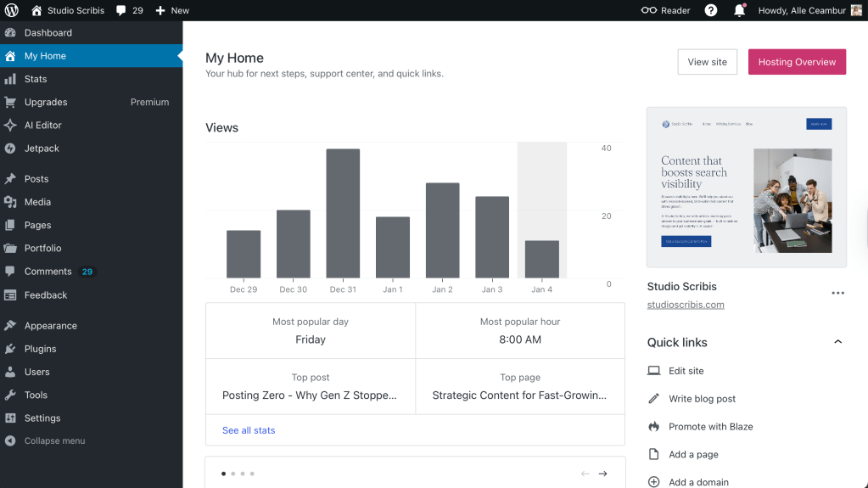Click the View site button
Viewport: 868px width, 488px height.
[707, 62]
